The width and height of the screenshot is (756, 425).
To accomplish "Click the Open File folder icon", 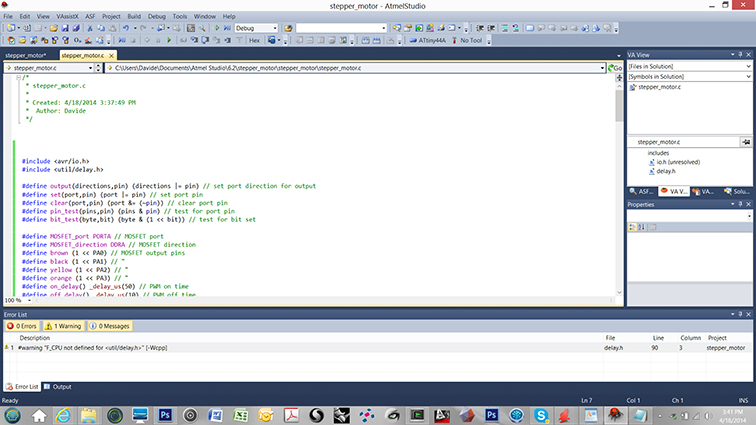I will coord(54,28).
